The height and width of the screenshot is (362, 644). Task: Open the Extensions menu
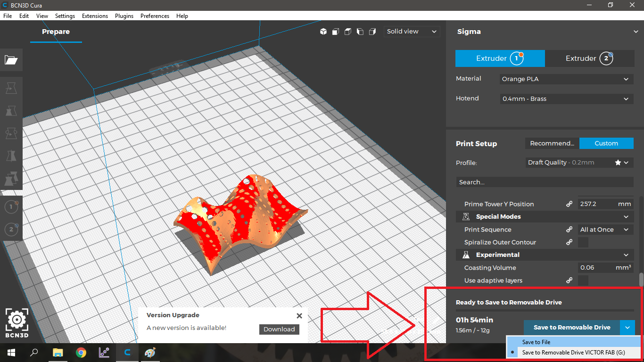coord(95,16)
